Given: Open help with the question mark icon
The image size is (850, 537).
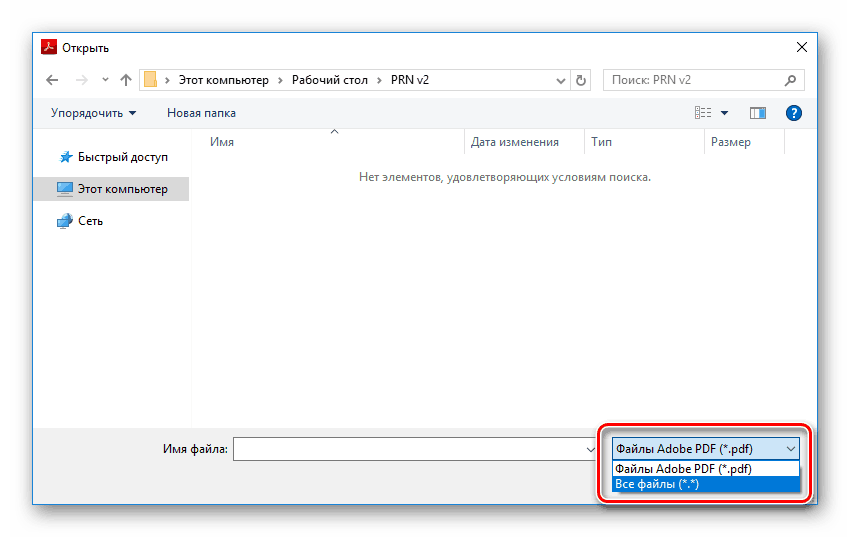Looking at the screenshot, I should 794,113.
